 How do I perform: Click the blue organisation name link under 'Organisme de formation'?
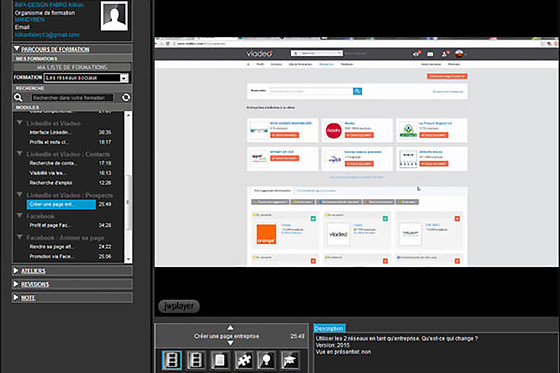coord(30,20)
